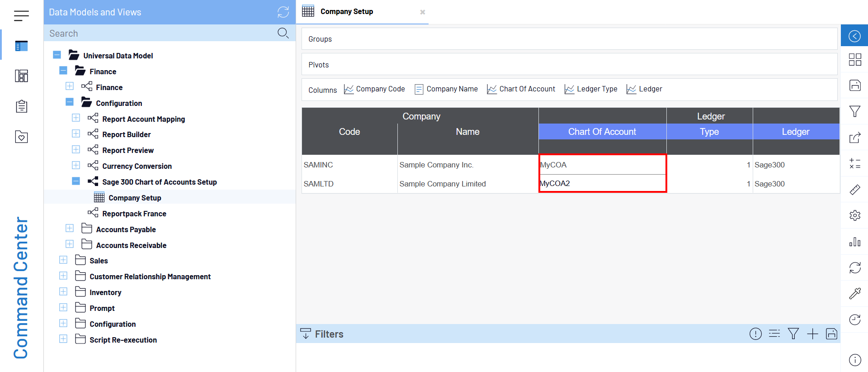This screenshot has width=868, height=372.
Task: Collapse Sage 300 Chart of Accounts Setup
Action: click(x=76, y=181)
